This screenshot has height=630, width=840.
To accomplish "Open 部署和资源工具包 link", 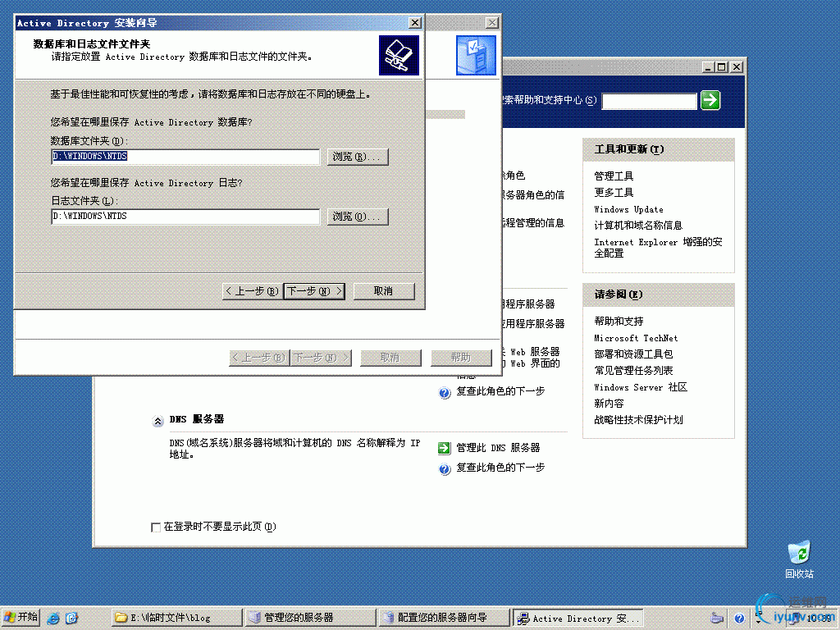I will (633, 354).
